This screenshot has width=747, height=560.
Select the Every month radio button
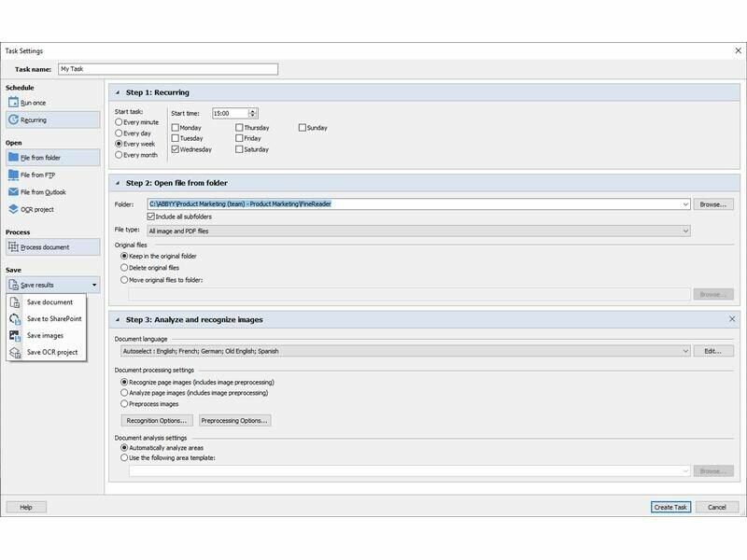(119, 155)
